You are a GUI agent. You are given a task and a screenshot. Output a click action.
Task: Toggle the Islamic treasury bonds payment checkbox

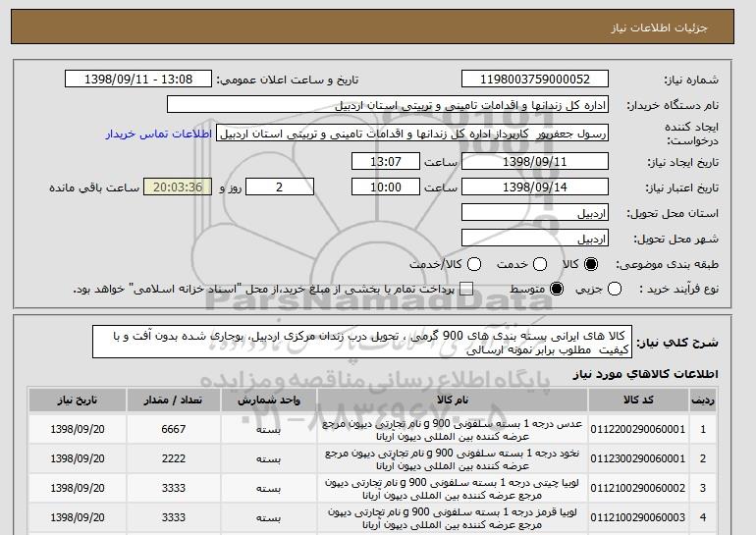(x=466, y=290)
